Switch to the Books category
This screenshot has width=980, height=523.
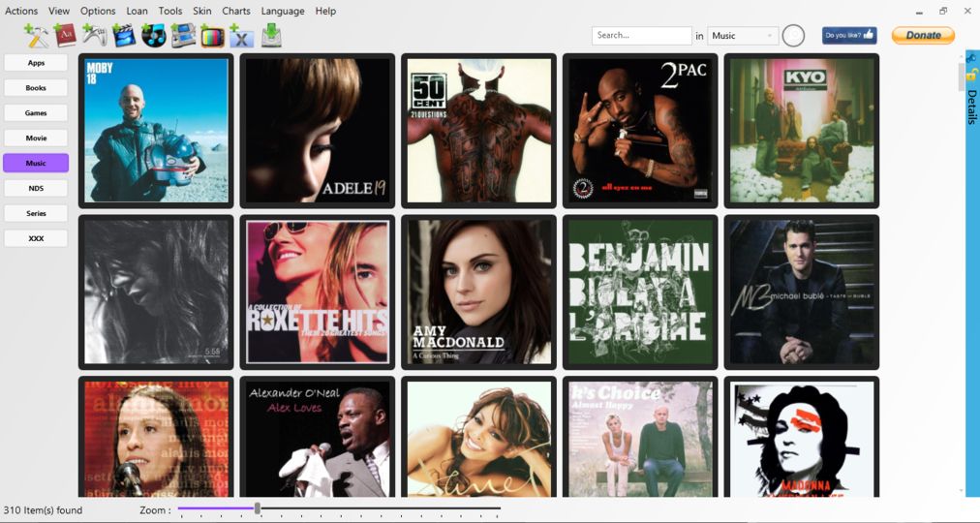pos(36,88)
